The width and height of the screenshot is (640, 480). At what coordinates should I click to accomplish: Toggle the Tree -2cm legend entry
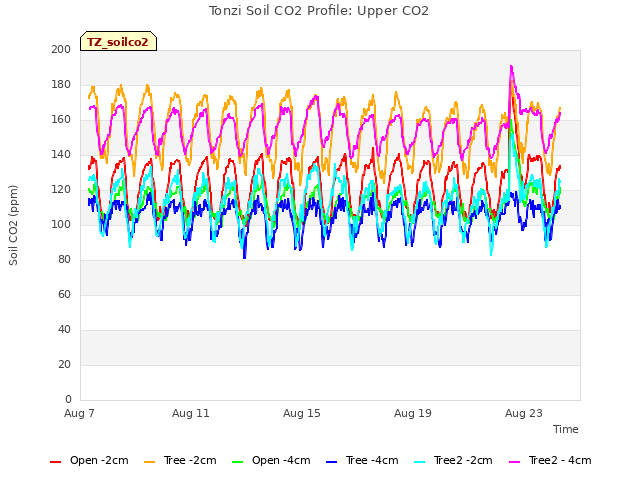180,461
